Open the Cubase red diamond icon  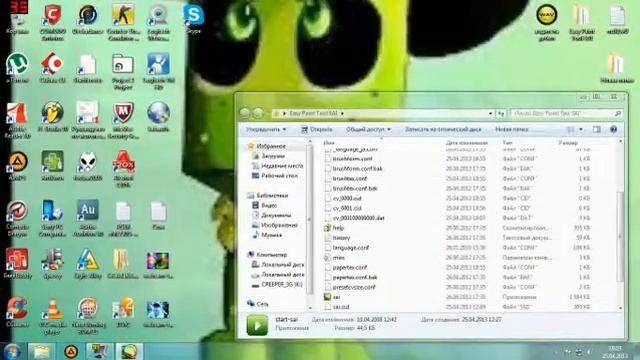click(53, 68)
